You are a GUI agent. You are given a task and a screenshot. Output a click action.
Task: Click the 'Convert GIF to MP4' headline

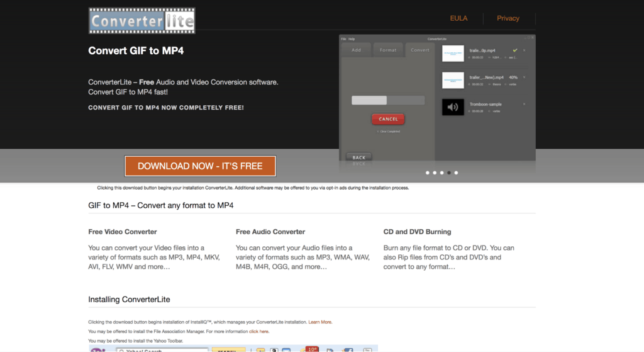coord(136,50)
